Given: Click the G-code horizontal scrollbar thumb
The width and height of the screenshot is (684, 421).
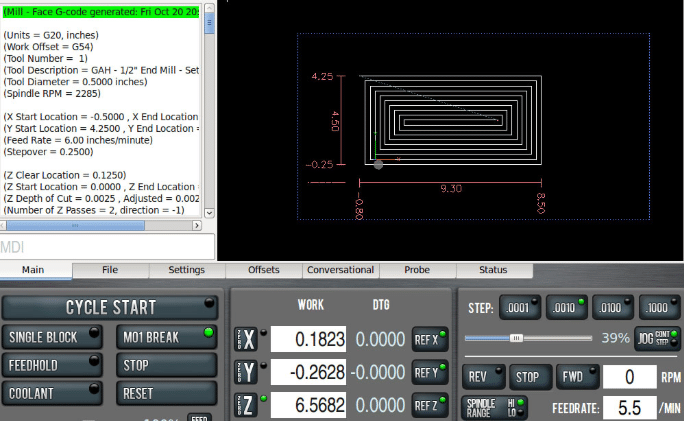Looking at the screenshot, I should click(75, 226).
